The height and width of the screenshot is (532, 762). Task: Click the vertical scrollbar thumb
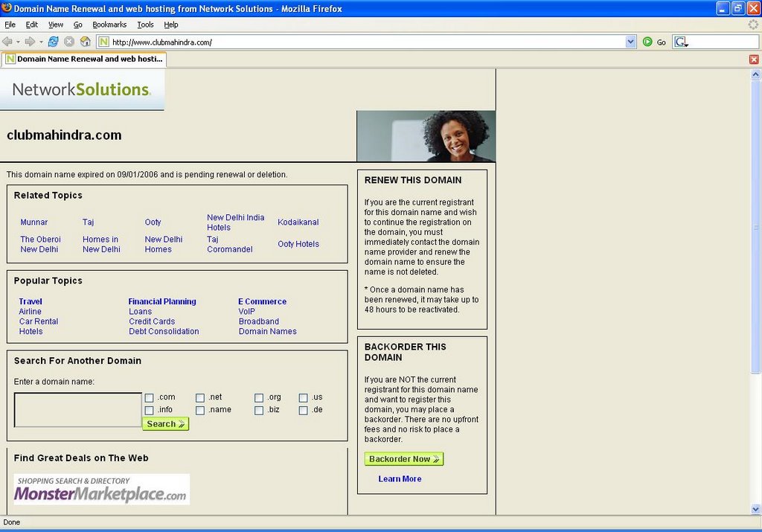(755, 227)
